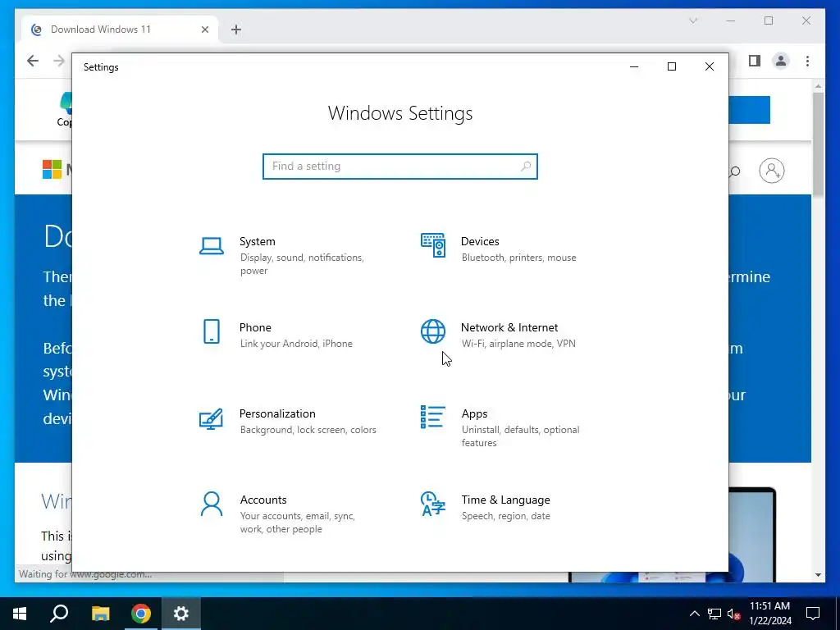This screenshot has width=840, height=630.
Task: Click Chrome's back arrow button
Action: [x=33, y=61]
